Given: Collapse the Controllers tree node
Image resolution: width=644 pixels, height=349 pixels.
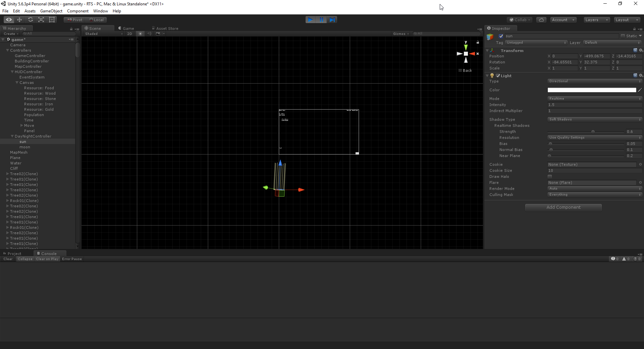Looking at the screenshot, I should pyautogui.click(x=7, y=50).
